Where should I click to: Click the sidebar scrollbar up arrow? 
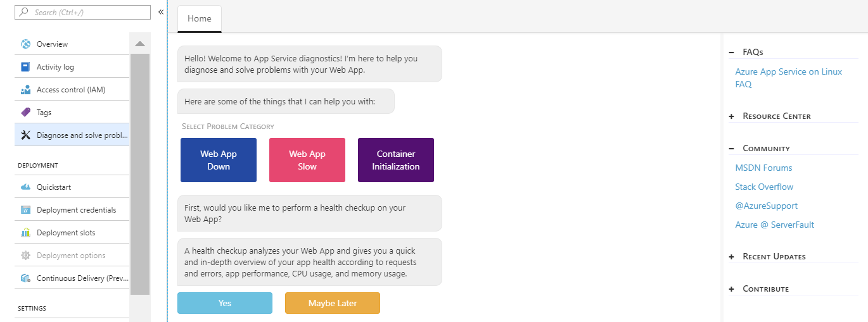point(140,44)
